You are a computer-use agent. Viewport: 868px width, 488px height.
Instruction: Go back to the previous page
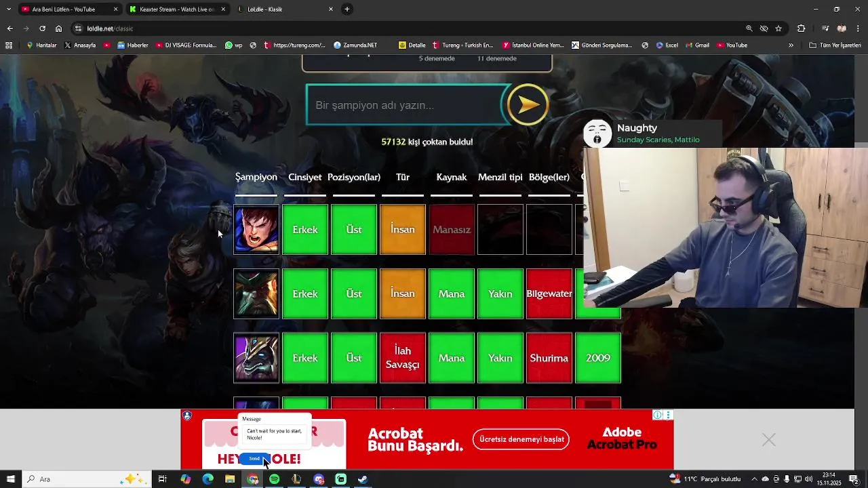click(x=9, y=28)
